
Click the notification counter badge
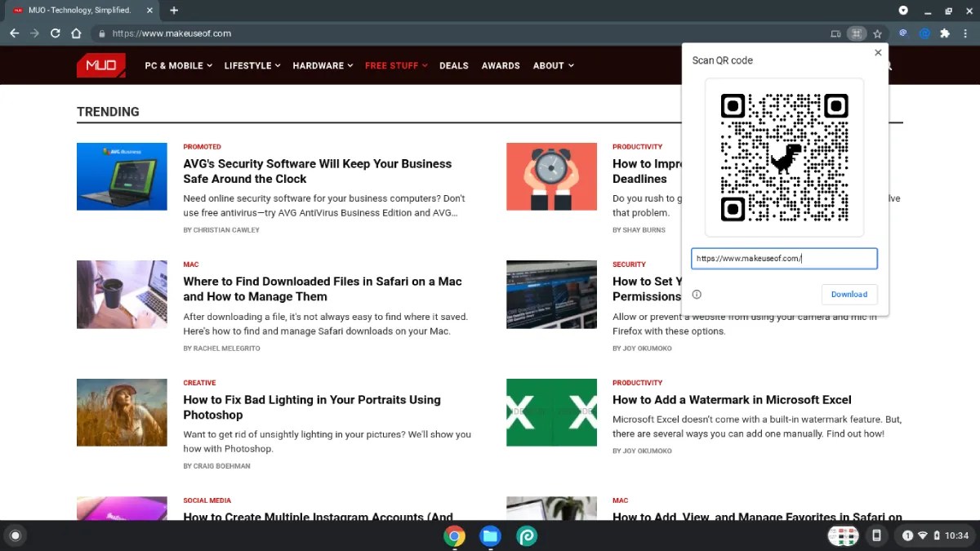tap(906, 535)
